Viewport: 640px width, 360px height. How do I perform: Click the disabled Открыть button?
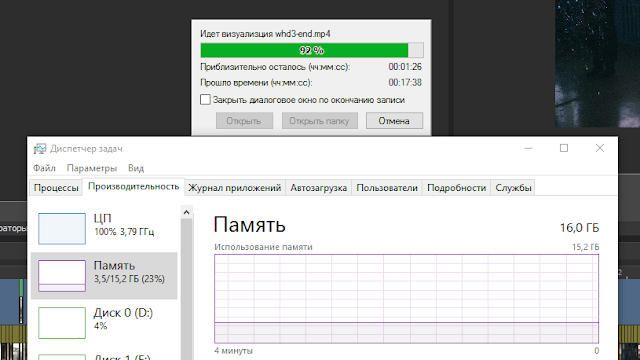(x=244, y=121)
